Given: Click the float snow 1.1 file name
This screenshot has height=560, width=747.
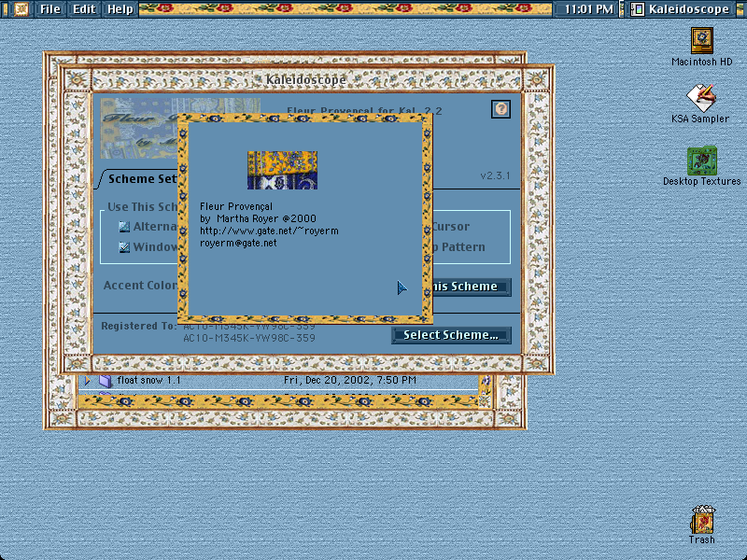Looking at the screenshot, I should point(148,380).
